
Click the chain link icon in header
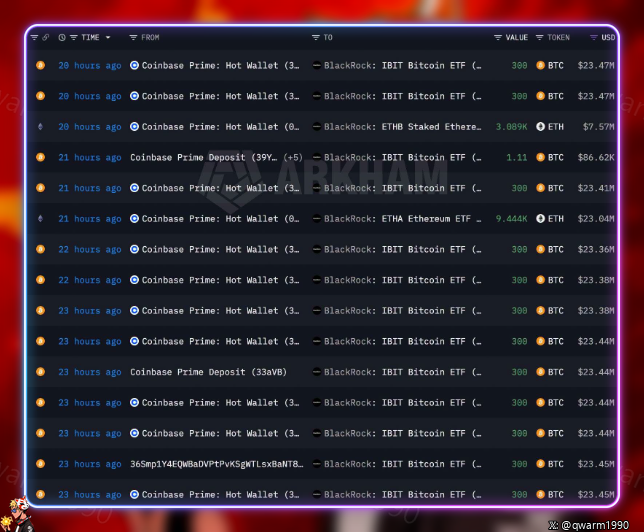46,38
